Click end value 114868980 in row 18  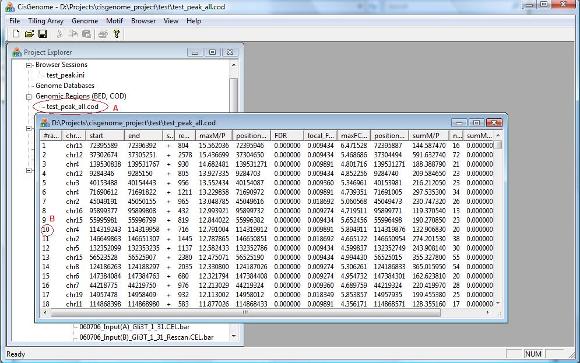coord(144,304)
